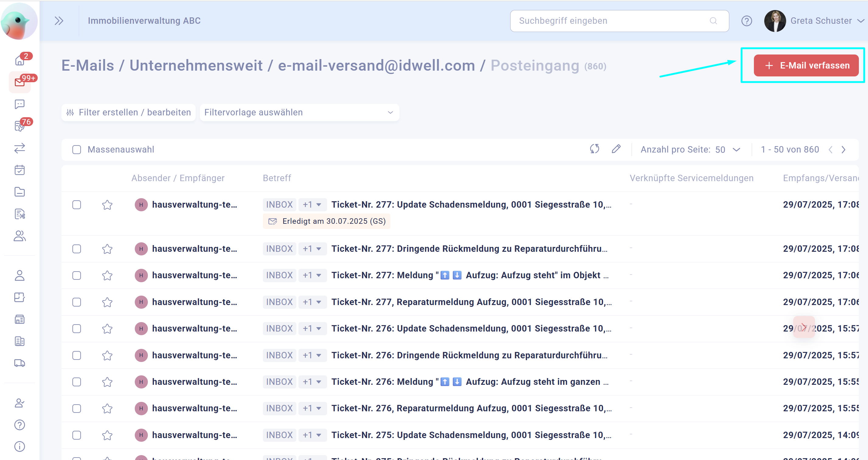Screen dimensions: 868x460
Task: Open the sidebar info circle icon
Action: [x=19, y=447]
